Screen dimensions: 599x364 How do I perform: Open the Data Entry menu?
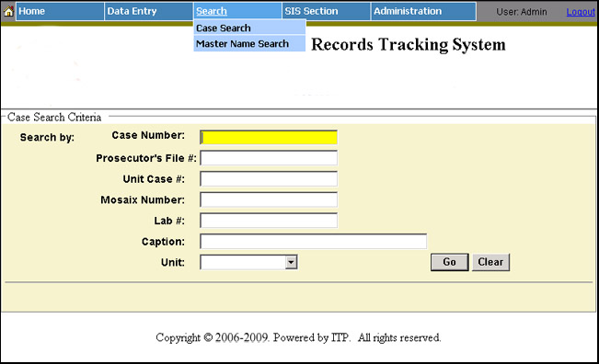[x=149, y=11]
